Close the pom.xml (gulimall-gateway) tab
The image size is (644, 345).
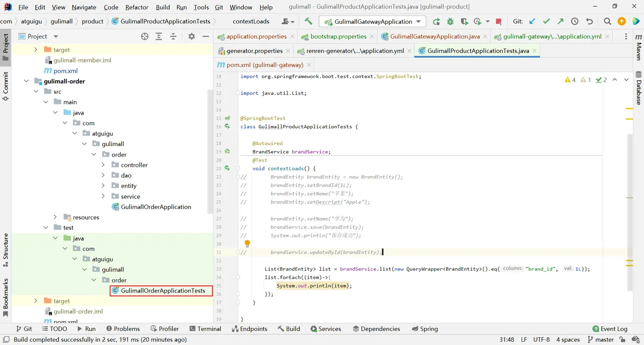click(x=309, y=65)
